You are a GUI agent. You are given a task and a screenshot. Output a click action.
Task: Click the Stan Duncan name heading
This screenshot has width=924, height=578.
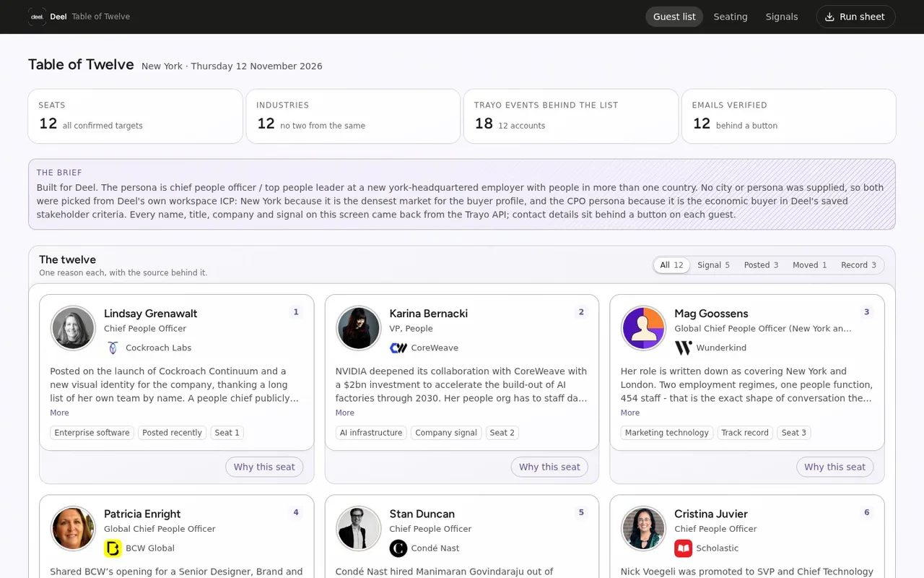pos(422,514)
